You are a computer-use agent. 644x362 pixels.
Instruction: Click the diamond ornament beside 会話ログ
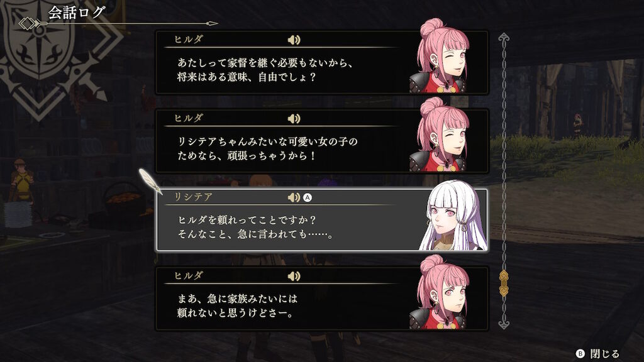(28, 23)
